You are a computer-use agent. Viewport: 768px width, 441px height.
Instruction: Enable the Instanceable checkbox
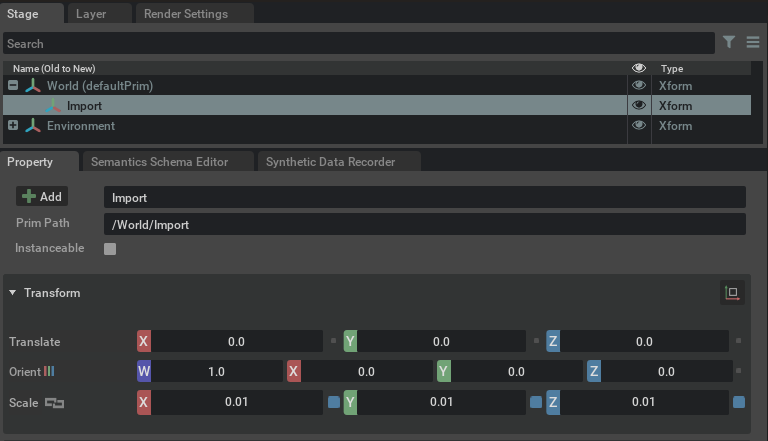pyautogui.click(x=110, y=249)
